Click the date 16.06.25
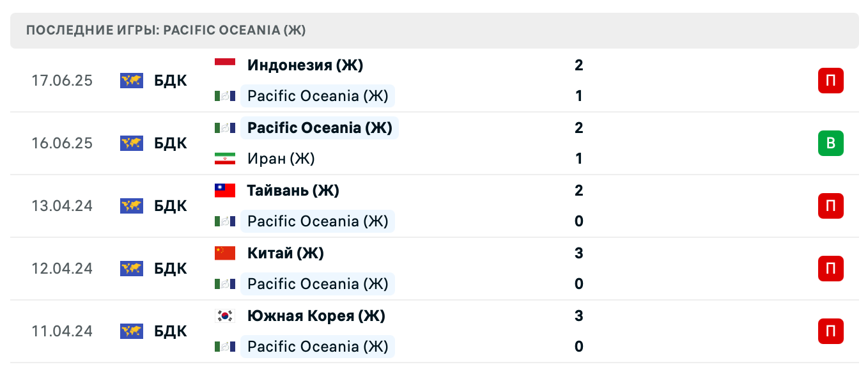Screen dimensions: 868x376 click(x=62, y=143)
